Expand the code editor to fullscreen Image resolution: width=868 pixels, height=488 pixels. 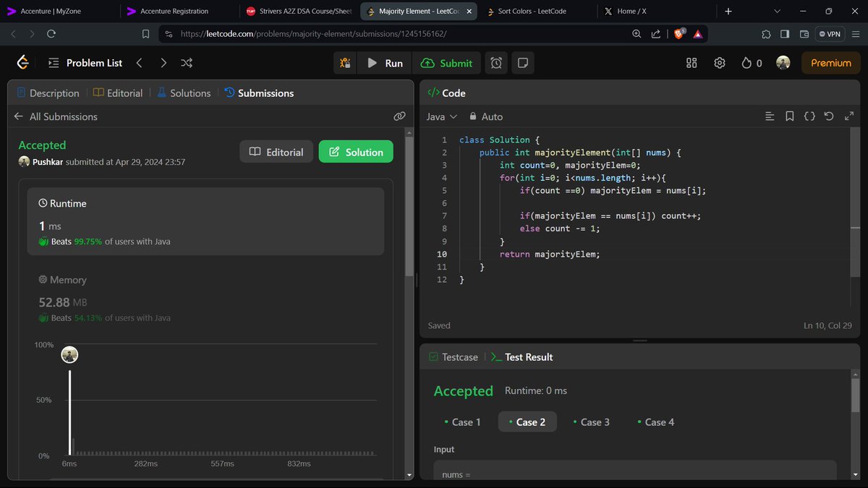pyautogui.click(x=849, y=116)
